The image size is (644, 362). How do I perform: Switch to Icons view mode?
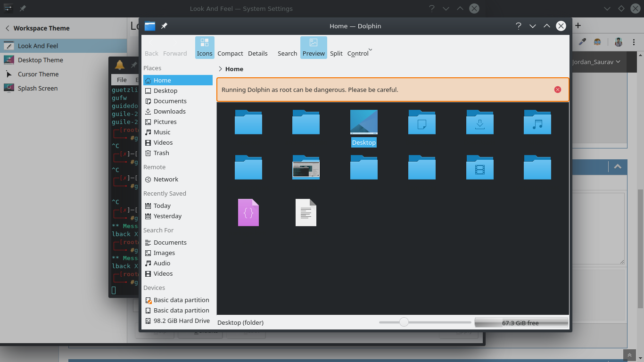(205, 48)
